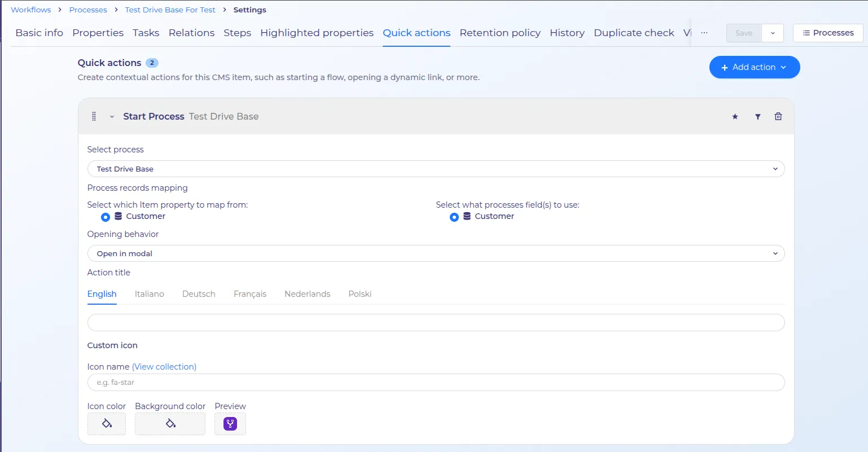The height and width of the screenshot is (452, 868).
Task: Open the Select process dropdown
Action: point(436,169)
